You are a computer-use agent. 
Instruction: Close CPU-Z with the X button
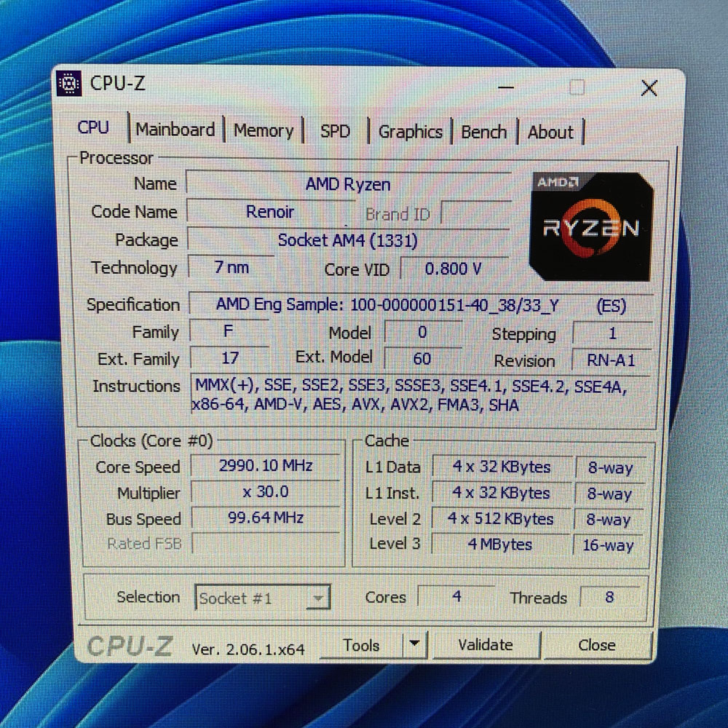tap(649, 88)
